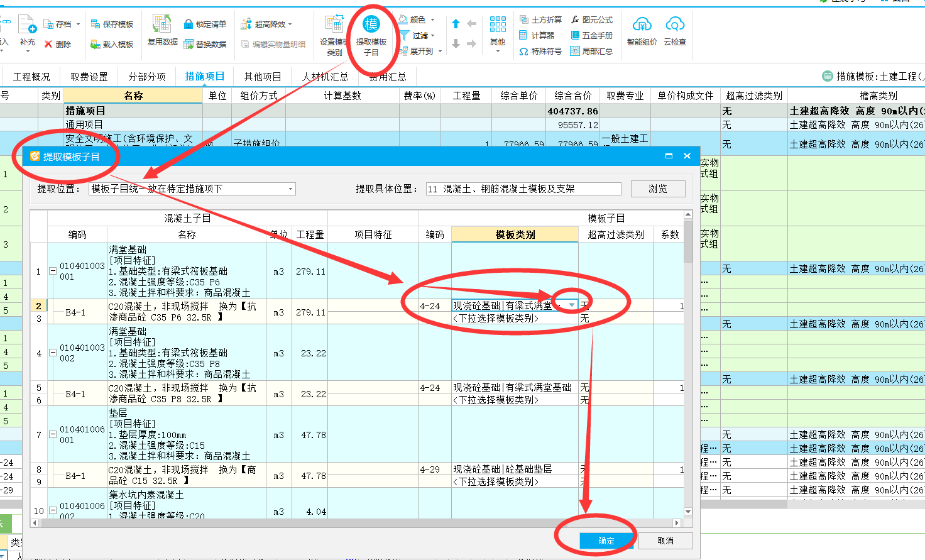Viewport: 925px width, 560px height.
Task: Collapse the 010401003001 tree row
Action: (53, 272)
